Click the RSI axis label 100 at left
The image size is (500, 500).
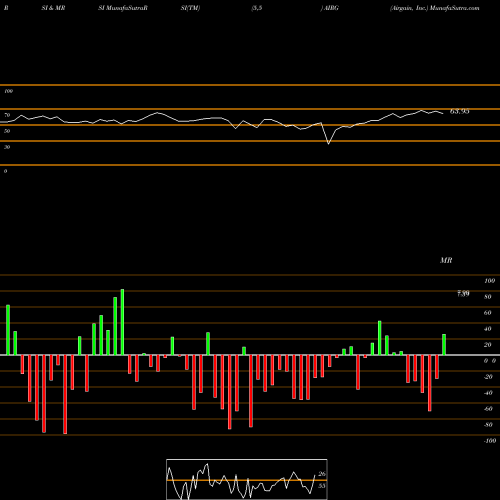point(8,91)
